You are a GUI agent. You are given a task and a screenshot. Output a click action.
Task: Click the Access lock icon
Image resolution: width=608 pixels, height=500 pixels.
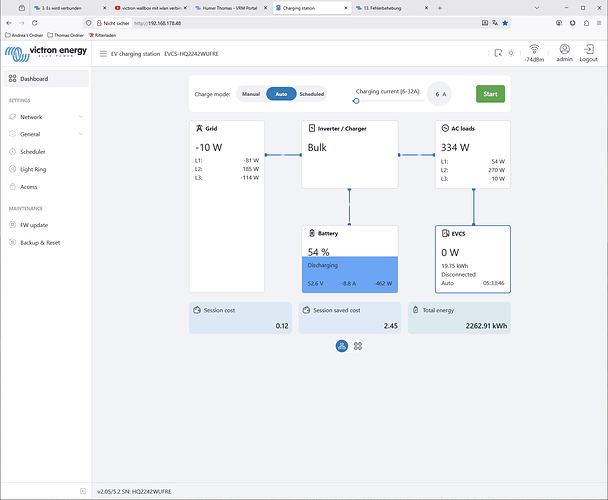point(12,187)
